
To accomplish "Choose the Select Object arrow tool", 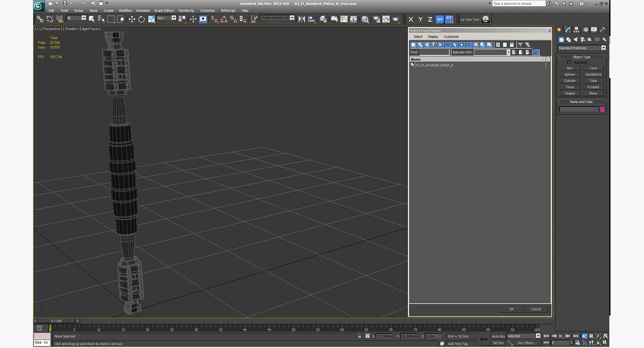I will point(91,19).
